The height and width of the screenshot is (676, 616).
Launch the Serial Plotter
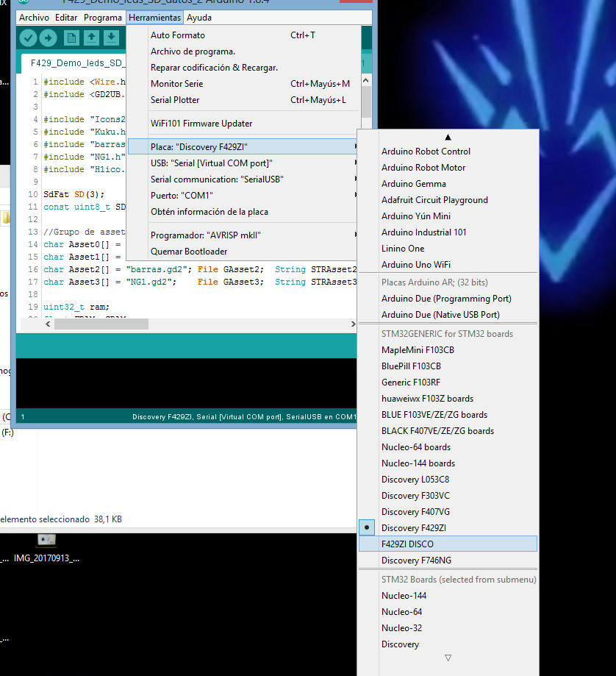(x=243, y=100)
